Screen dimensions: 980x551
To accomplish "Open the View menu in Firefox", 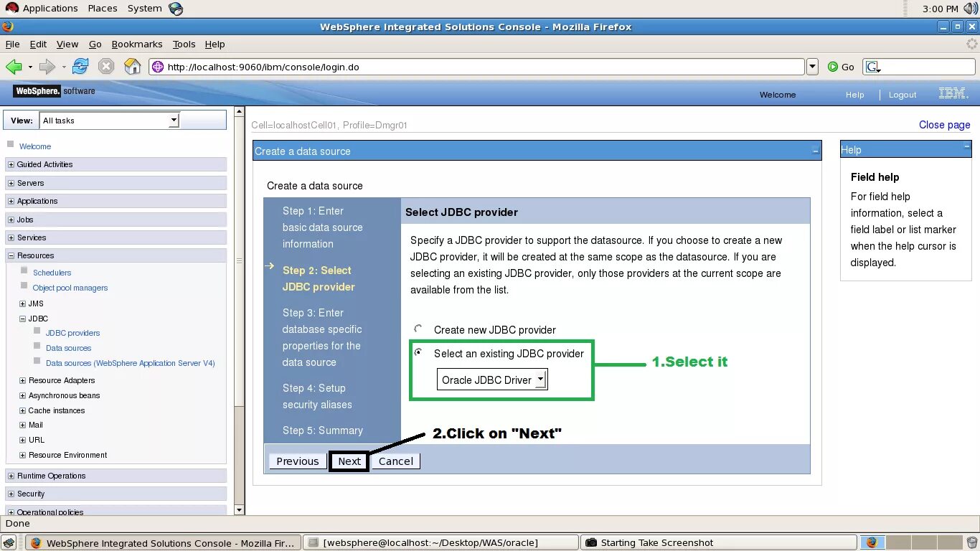I will 67,44.
